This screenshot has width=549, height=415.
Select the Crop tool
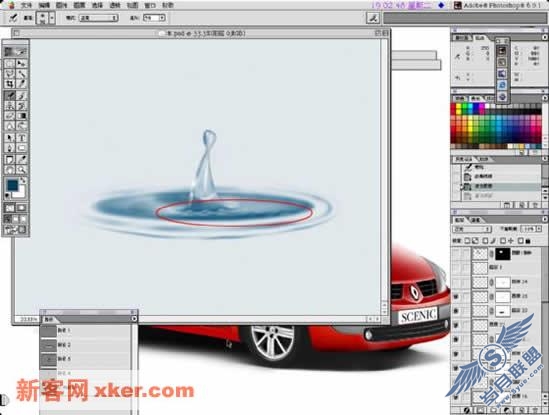(x=9, y=84)
